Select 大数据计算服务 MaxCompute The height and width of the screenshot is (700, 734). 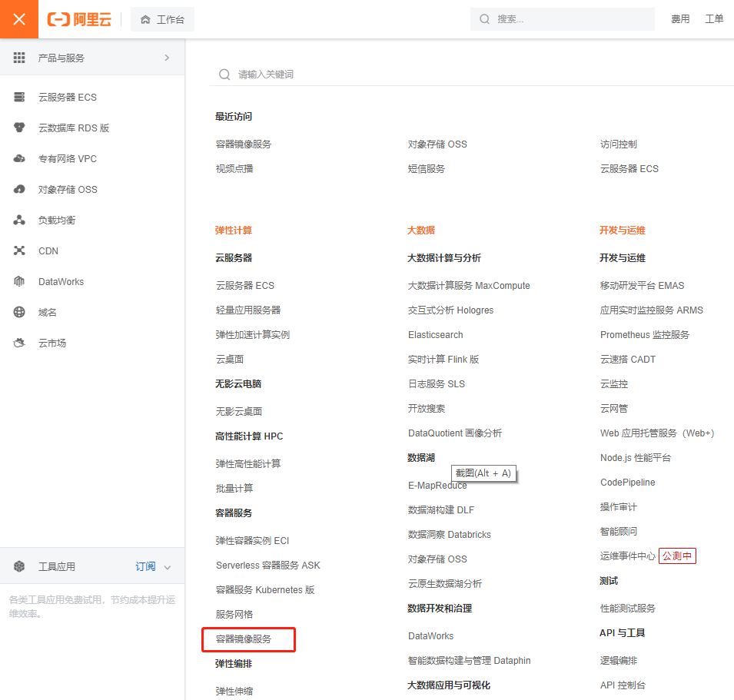tap(469, 285)
